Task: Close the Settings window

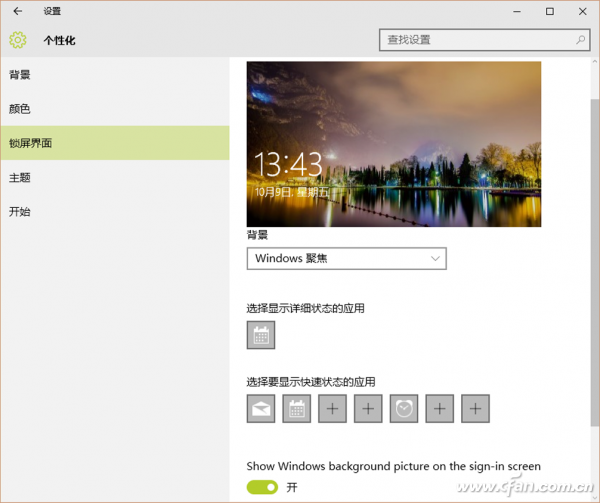Action: tap(582, 11)
